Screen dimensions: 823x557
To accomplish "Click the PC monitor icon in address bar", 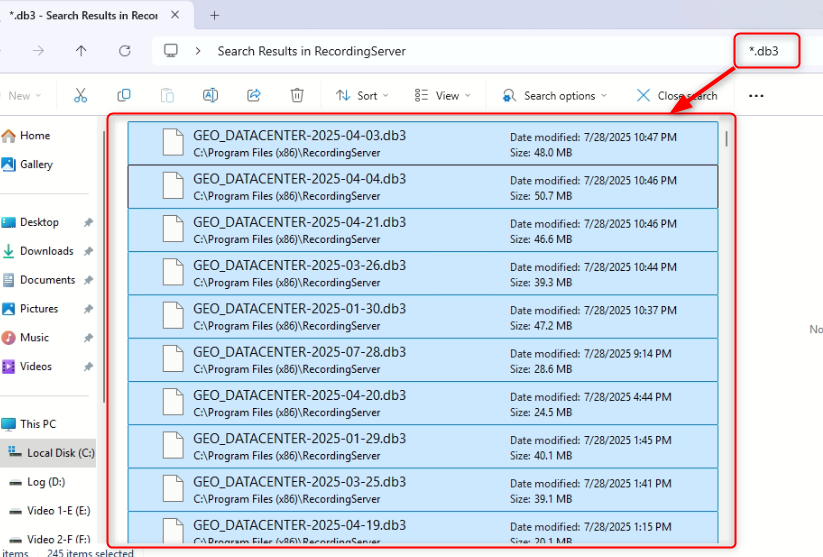I will click(171, 51).
